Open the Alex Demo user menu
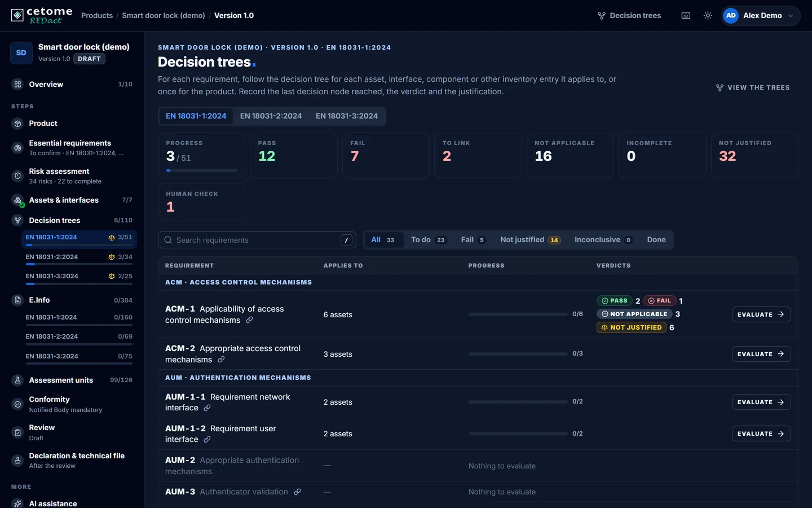Image resolution: width=812 pixels, height=508 pixels. [760, 16]
